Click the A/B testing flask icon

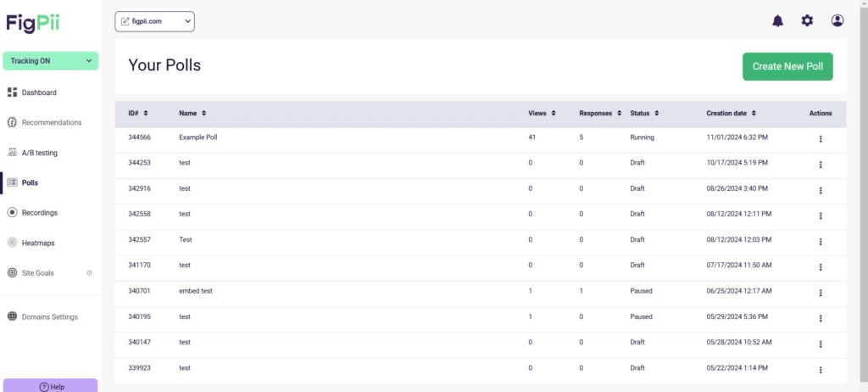[x=12, y=153]
